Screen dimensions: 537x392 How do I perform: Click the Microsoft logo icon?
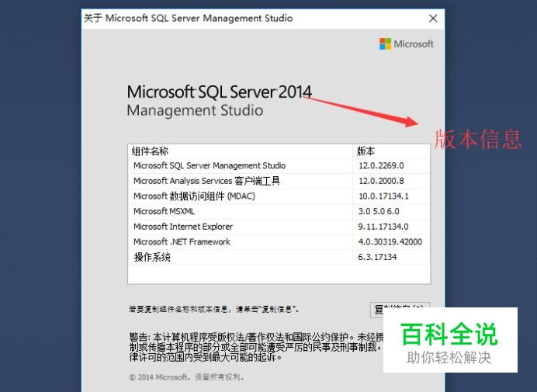(385, 43)
